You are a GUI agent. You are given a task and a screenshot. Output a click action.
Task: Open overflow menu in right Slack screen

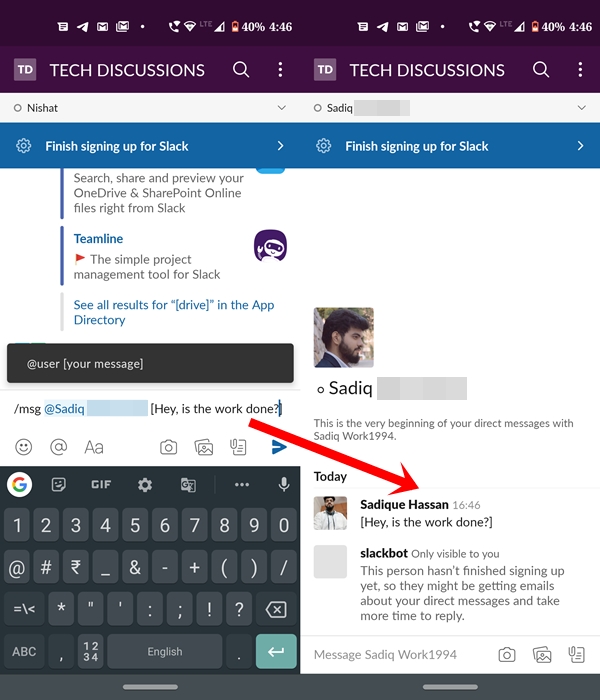pyautogui.click(x=580, y=70)
